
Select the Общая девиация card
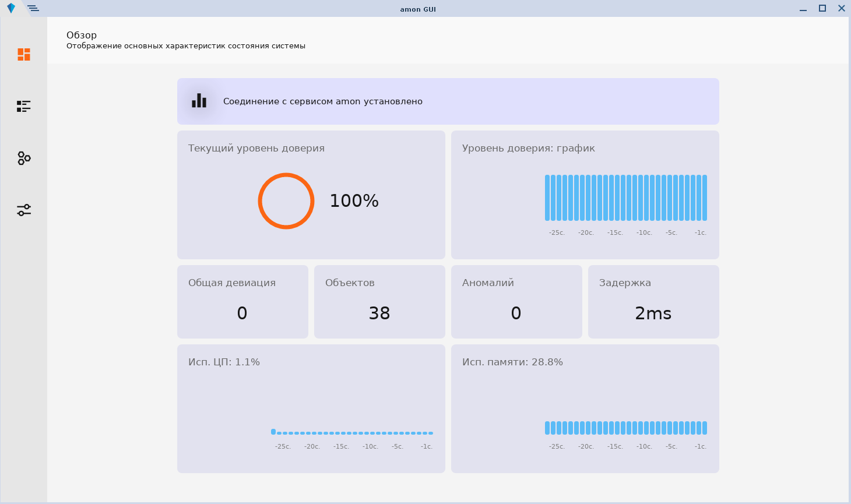coord(242,302)
